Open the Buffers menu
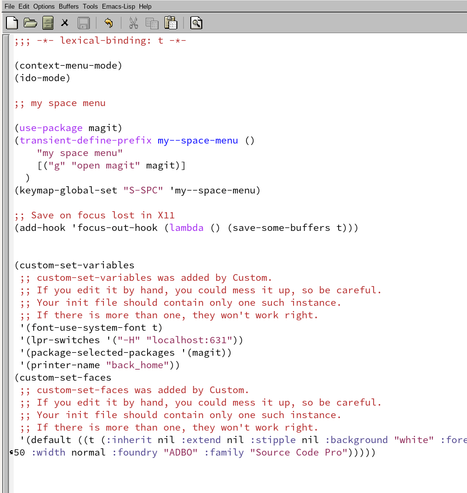The height and width of the screenshot is (493, 467). click(69, 6)
